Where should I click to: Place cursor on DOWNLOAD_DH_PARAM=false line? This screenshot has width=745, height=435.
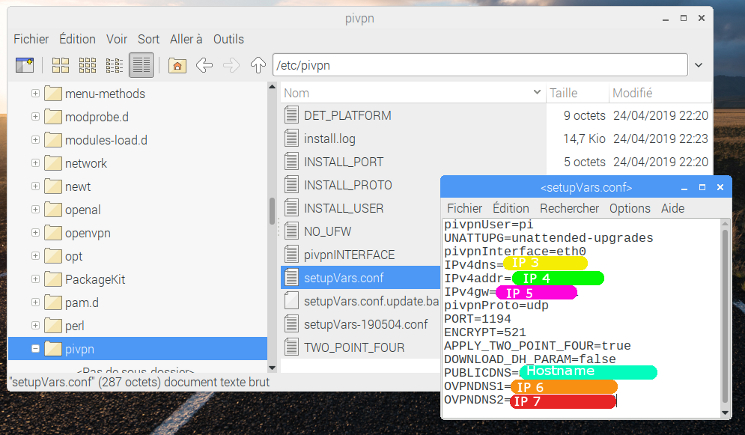tap(530, 359)
